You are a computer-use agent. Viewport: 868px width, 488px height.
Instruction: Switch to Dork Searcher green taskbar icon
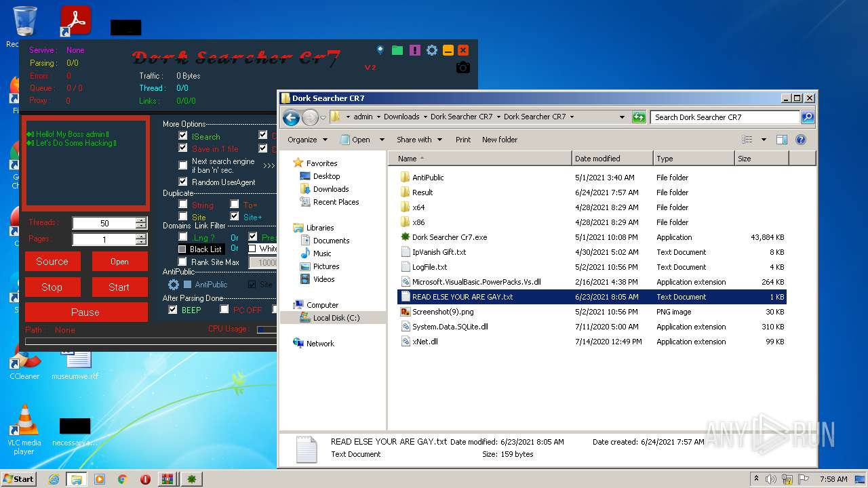[192, 479]
